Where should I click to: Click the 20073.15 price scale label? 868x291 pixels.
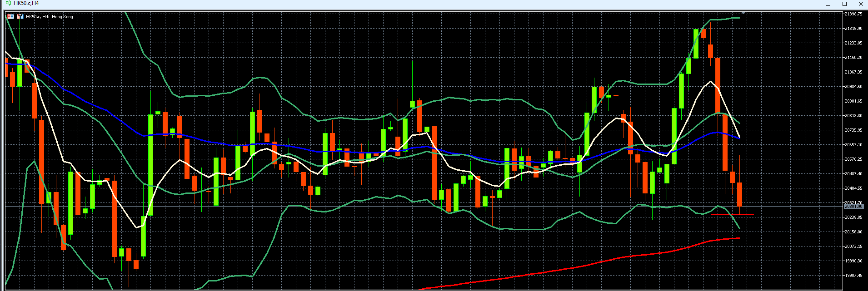tap(853, 247)
